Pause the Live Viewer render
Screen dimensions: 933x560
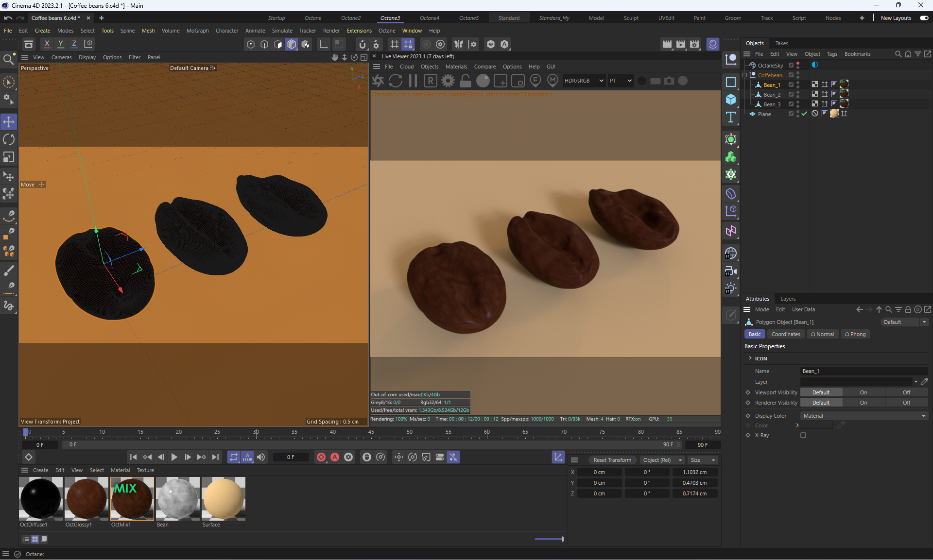(413, 81)
